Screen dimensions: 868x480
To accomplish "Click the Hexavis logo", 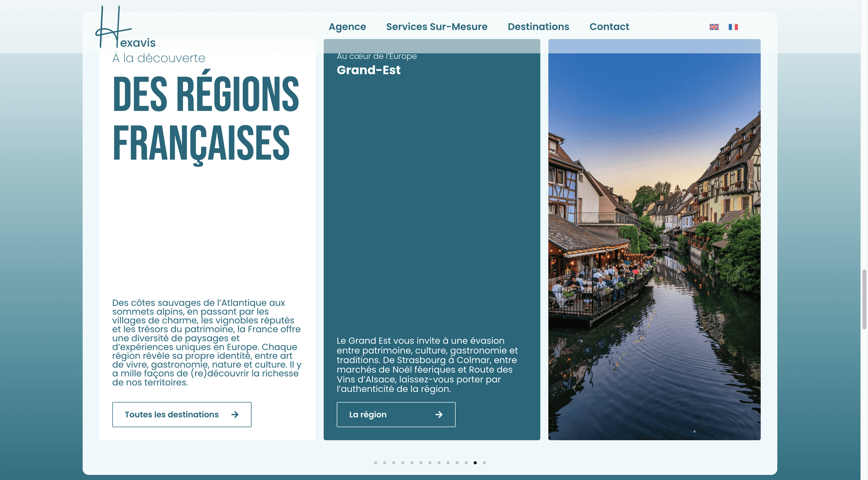I will pos(125,27).
